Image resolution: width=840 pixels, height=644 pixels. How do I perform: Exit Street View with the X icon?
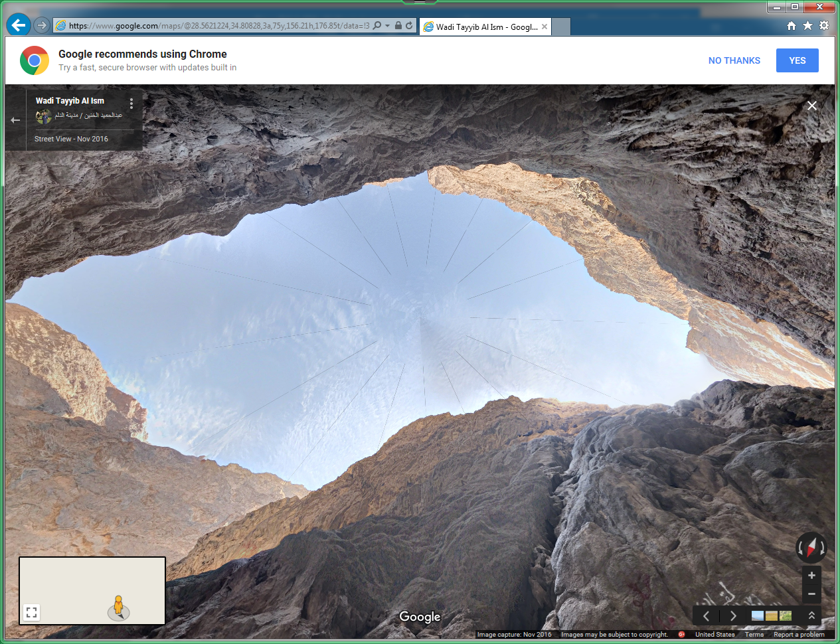point(811,106)
